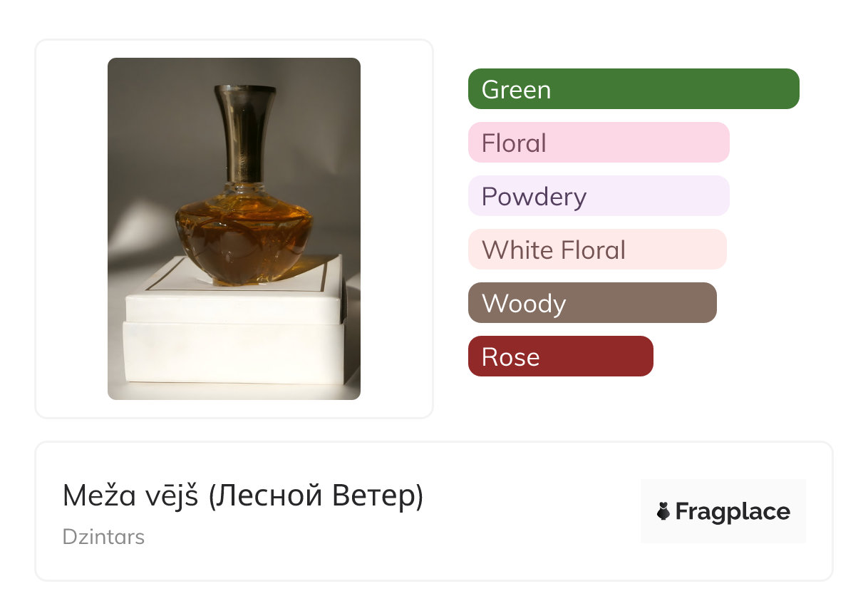The image size is (868, 616).
Task: Select the Woody accord bar
Action: [x=592, y=303]
